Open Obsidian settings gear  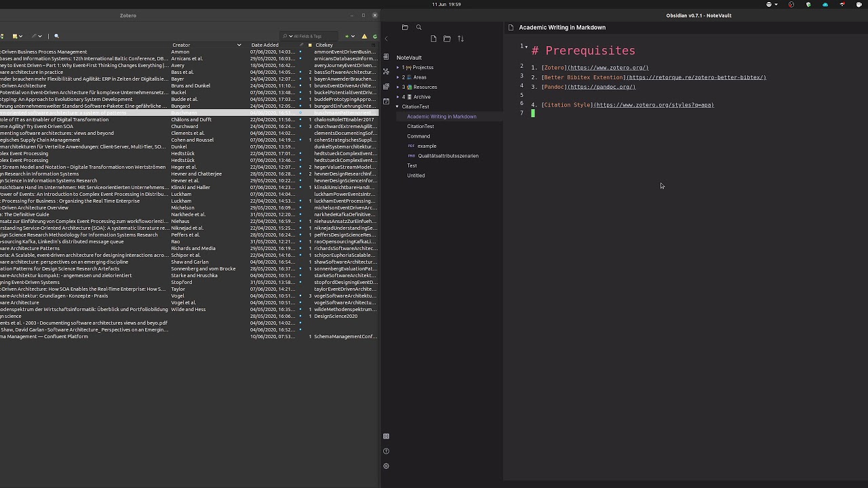[x=386, y=466]
